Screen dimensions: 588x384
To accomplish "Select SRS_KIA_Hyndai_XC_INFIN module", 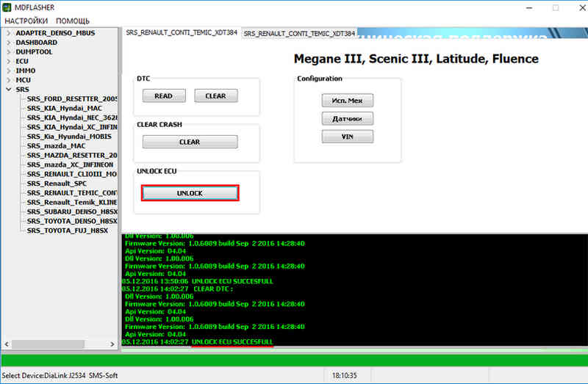I will tap(72, 127).
